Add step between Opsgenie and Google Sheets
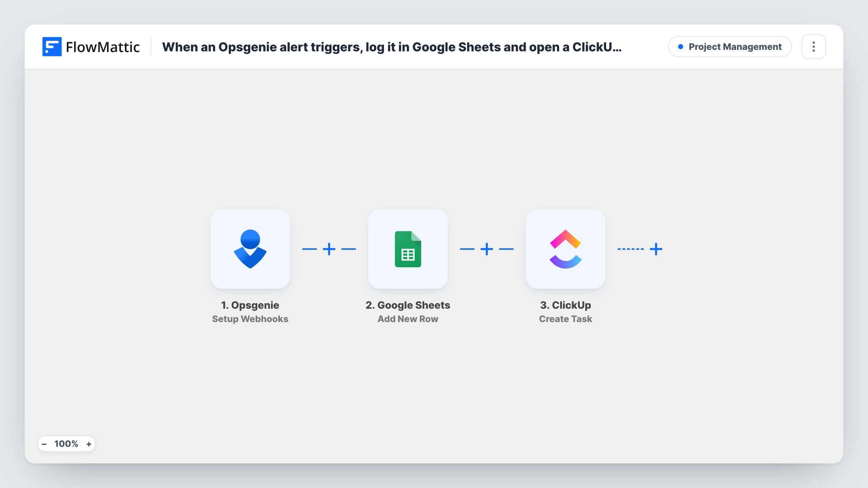868x488 pixels. 329,249
